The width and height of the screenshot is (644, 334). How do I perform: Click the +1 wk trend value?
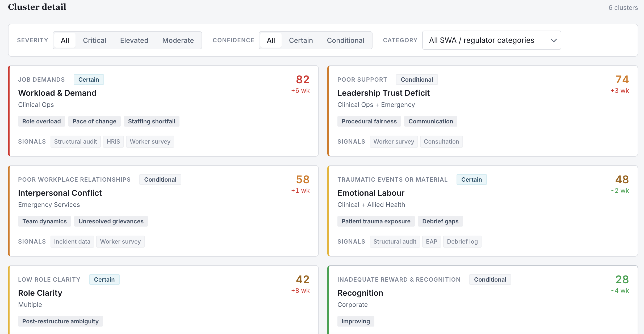click(x=300, y=191)
